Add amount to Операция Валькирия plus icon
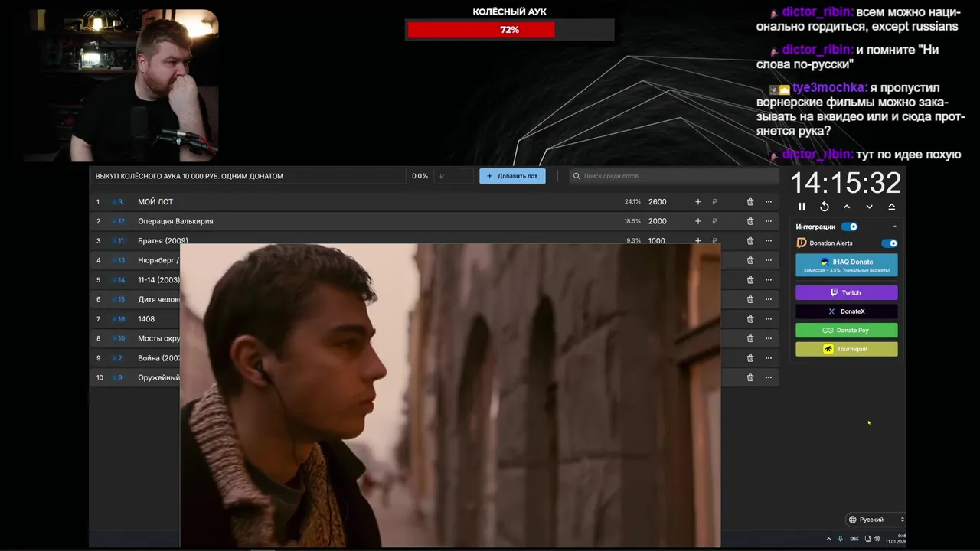 pos(698,221)
